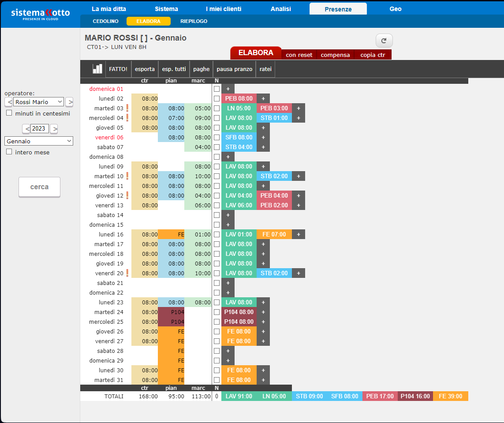Check the N column checkbox for lunedì 02

pyautogui.click(x=216, y=98)
